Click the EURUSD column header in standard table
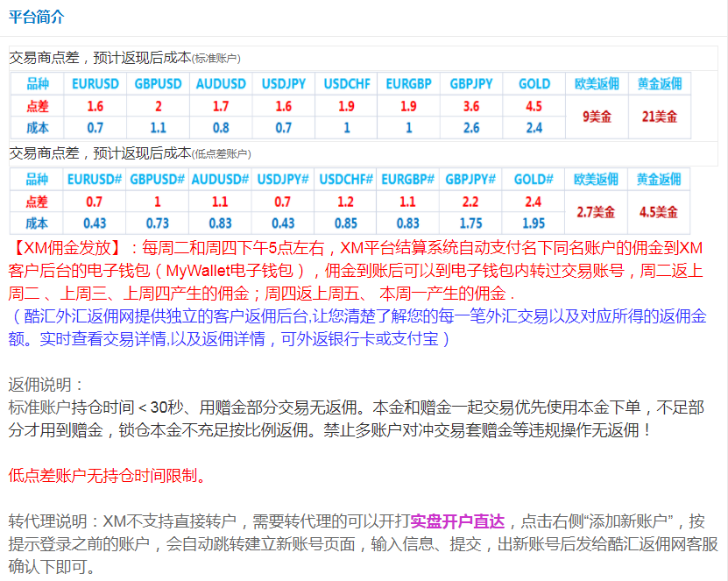 point(95,84)
